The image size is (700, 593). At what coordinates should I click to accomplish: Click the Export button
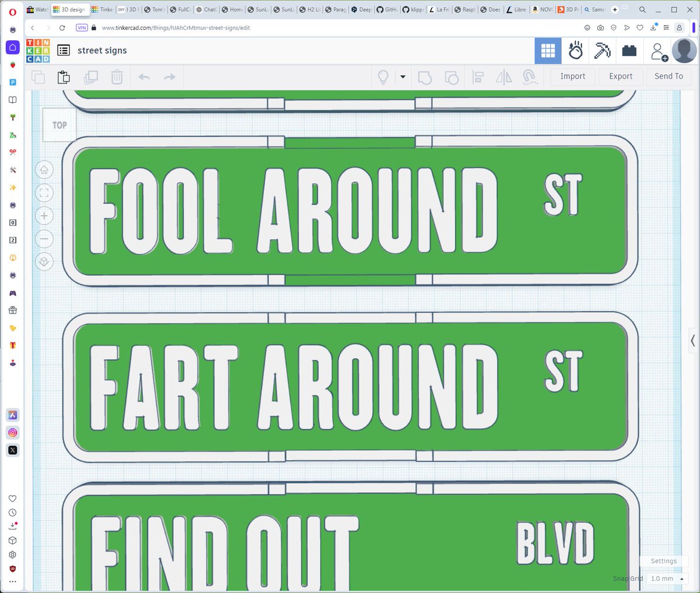[621, 76]
